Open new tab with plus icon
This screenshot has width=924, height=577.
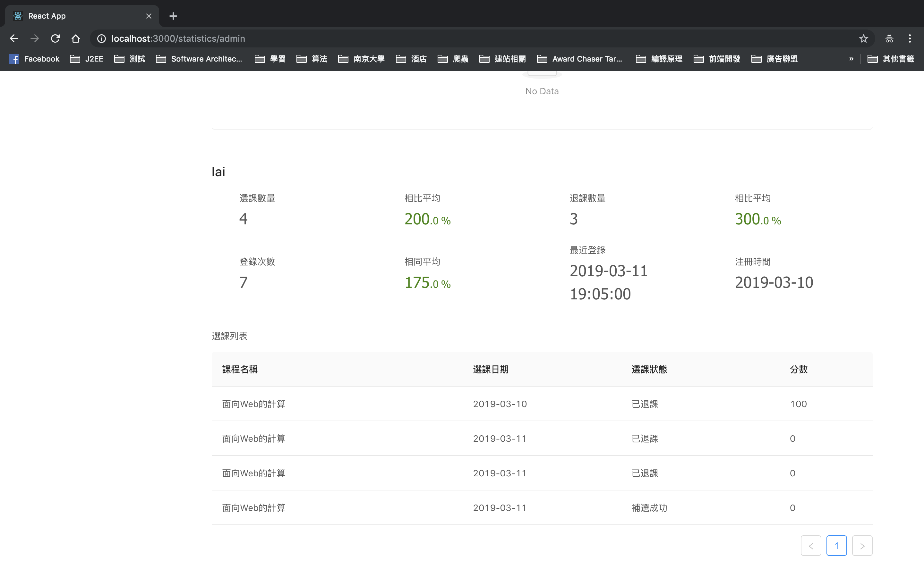click(x=173, y=16)
